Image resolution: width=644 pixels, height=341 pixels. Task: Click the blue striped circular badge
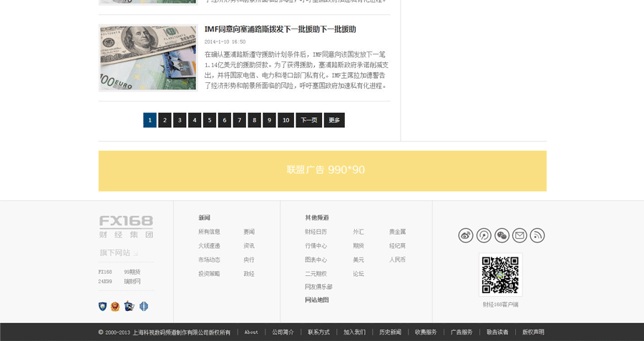[x=144, y=307]
